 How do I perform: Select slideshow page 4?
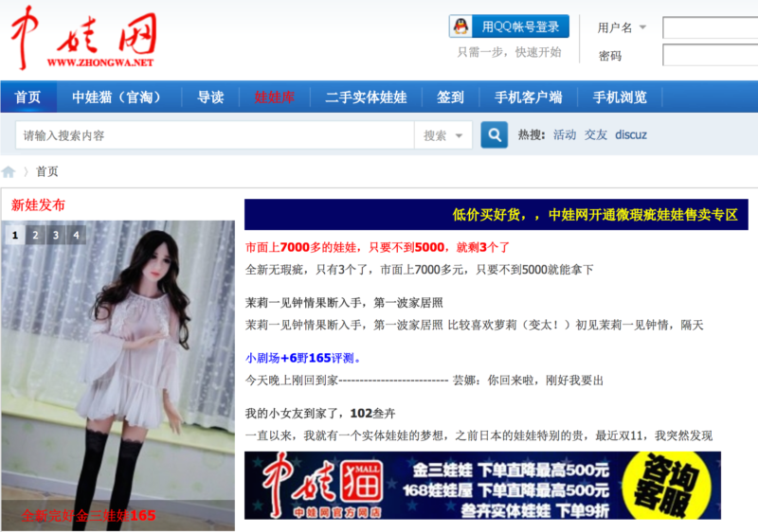[76, 235]
